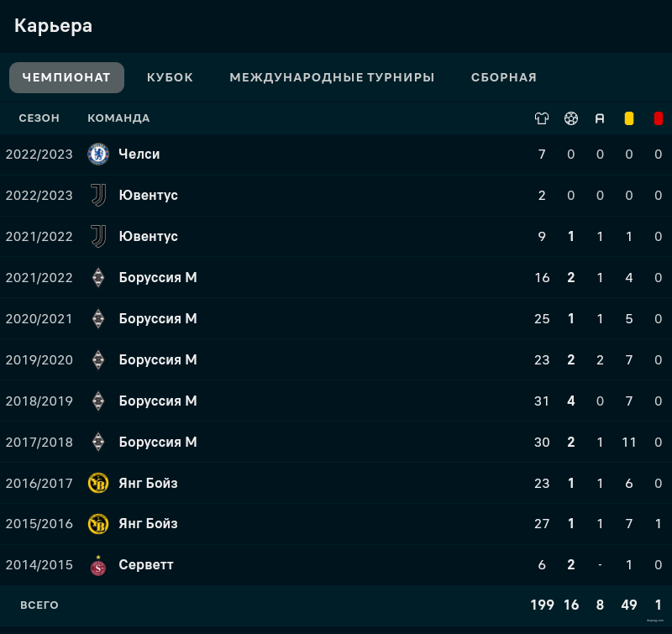Select the Чемпионат tab

(66, 77)
